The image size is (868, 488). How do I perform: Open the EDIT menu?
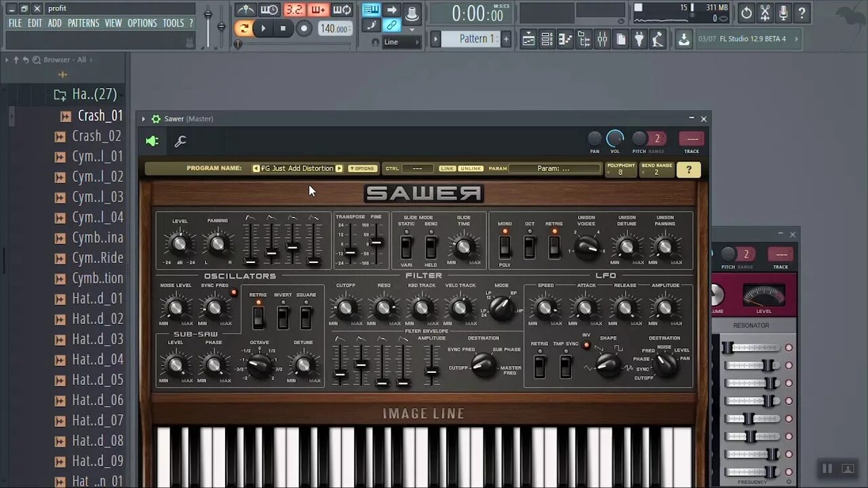(35, 23)
